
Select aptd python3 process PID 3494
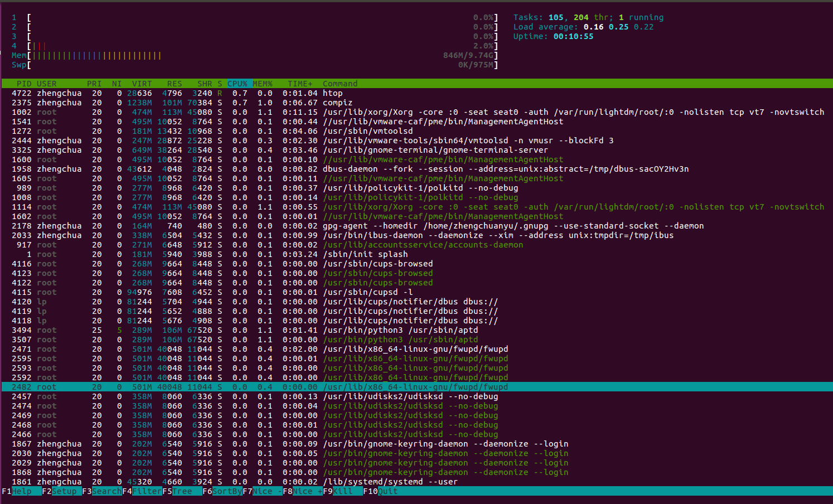coord(417,330)
